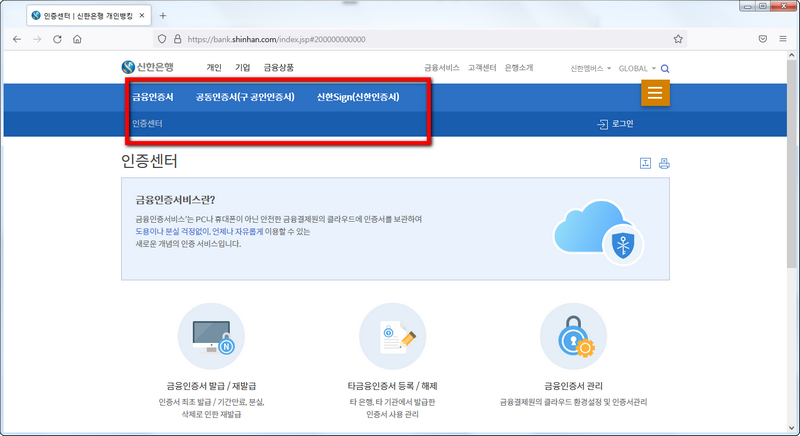Open the Firefox hamburger application menu
The width and height of the screenshot is (800, 436).
pyautogui.click(x=783, y=39)
